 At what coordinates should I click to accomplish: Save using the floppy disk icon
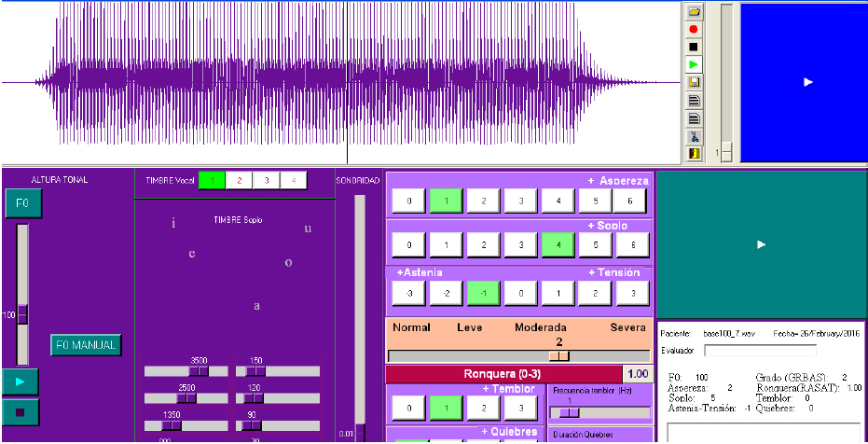(694, 82)
